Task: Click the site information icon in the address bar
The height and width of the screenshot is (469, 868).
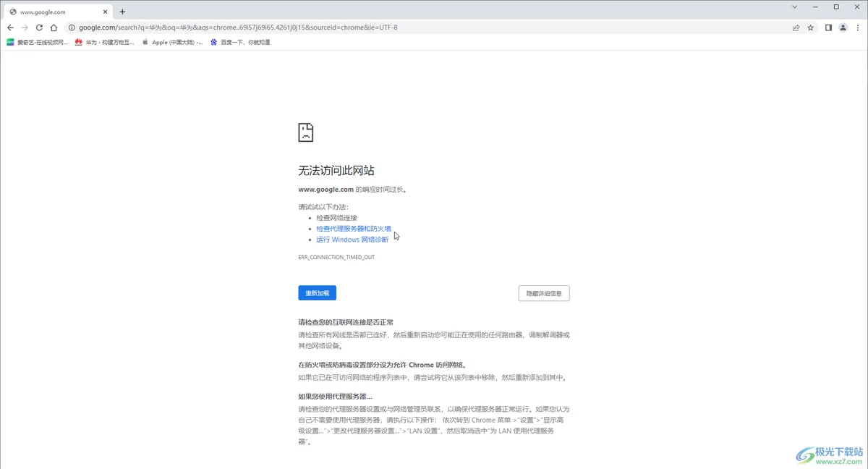Action: [x=71, y=28]
